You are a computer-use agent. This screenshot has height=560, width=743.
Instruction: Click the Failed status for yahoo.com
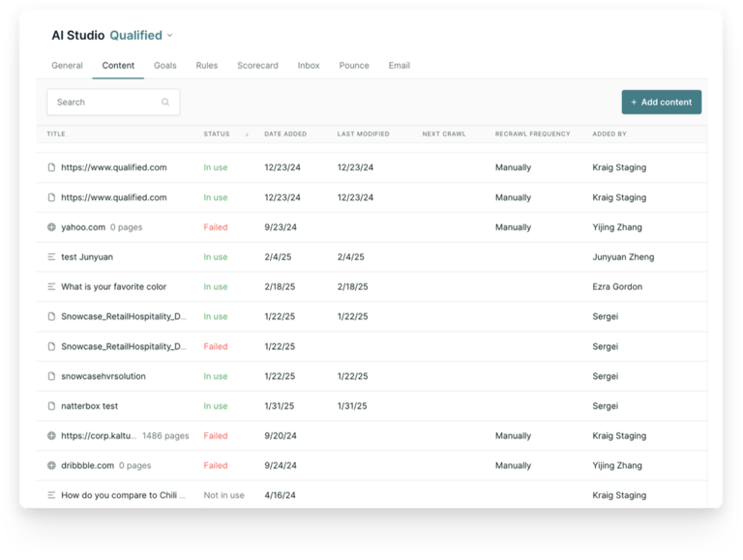pyautogui.click(x=216, y=227)
